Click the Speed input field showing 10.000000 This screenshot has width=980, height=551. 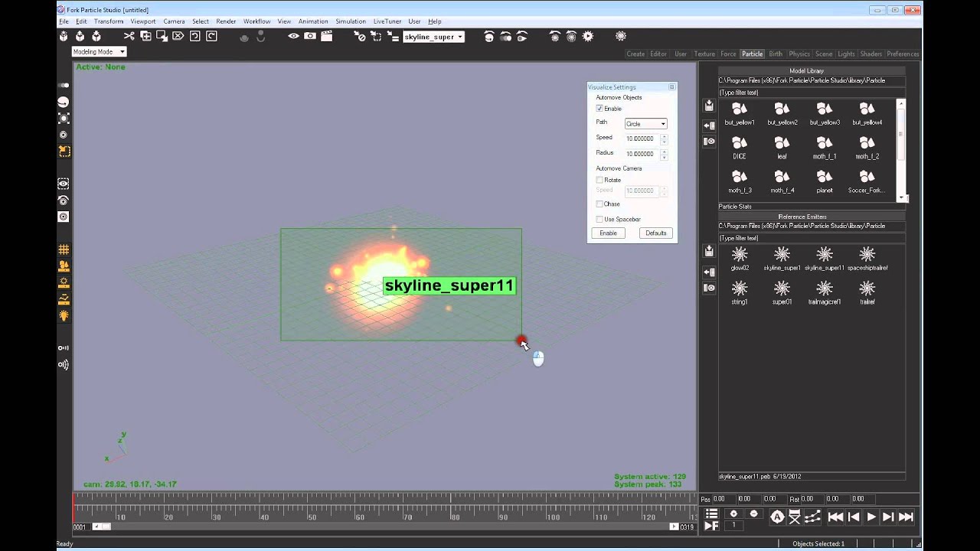pos(642,139)
